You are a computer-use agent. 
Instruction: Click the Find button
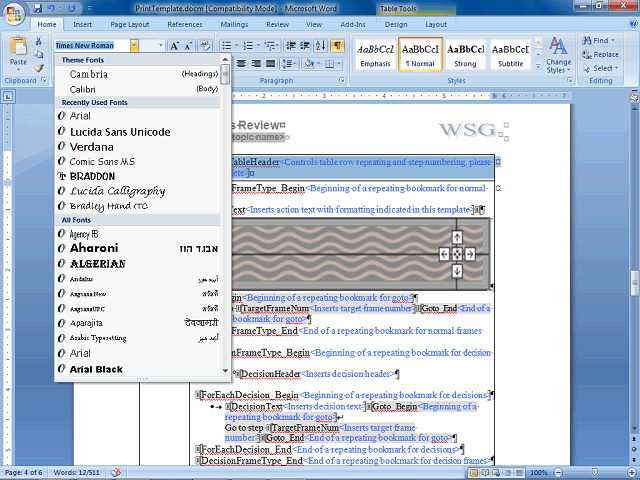[x=598, y=40]
